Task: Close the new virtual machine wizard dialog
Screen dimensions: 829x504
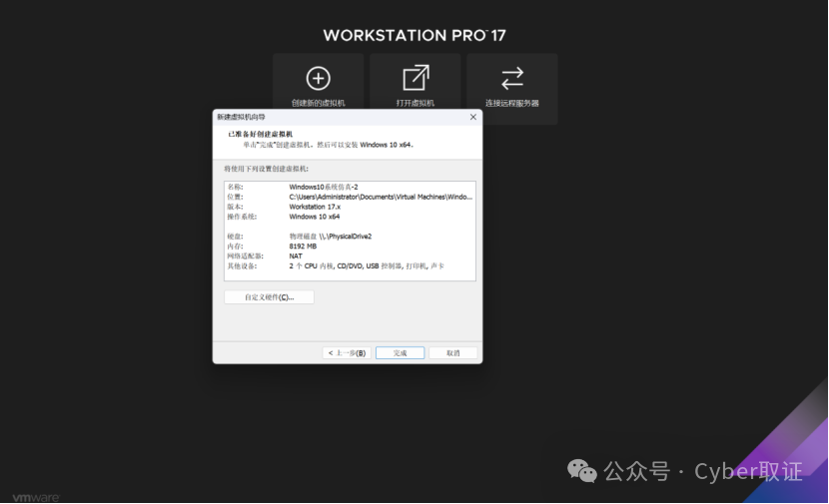Action: tap(473, 117)
